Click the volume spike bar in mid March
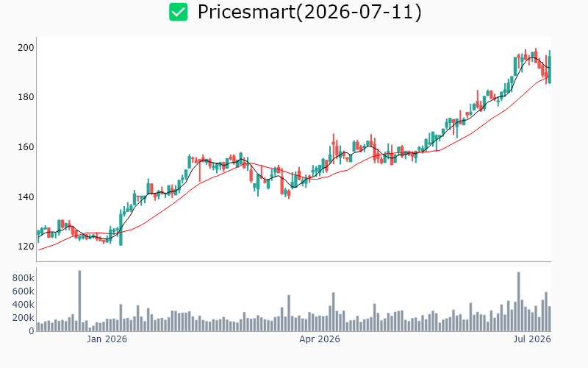 click(289, 313)
